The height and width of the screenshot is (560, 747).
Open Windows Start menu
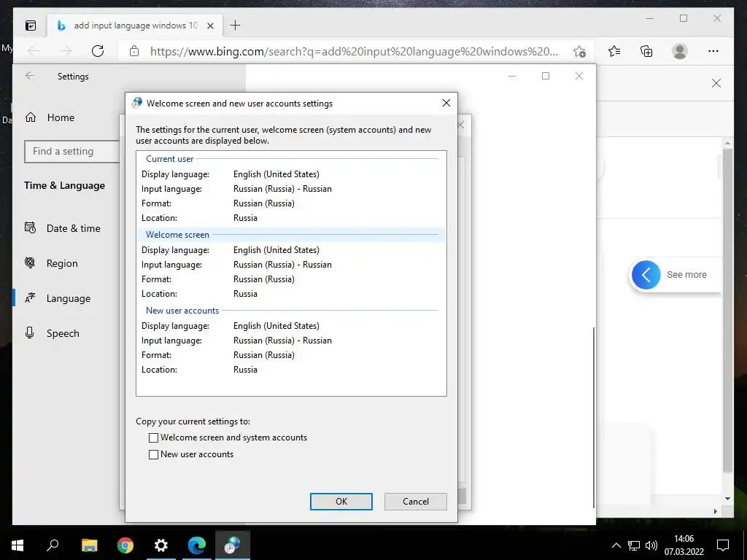click(x=18, y=545)
